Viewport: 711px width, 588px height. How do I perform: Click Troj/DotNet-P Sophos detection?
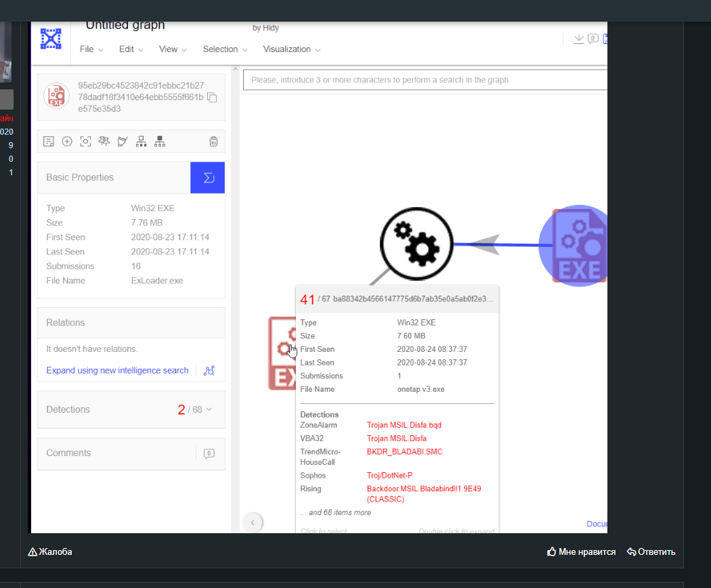tap(389, 475)
